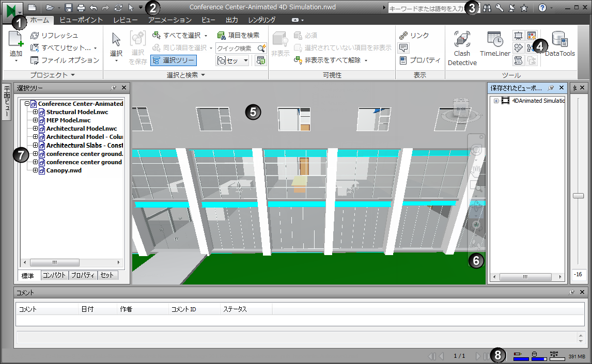
Task: Click the key icon in title bar
Action: [500, 8]
